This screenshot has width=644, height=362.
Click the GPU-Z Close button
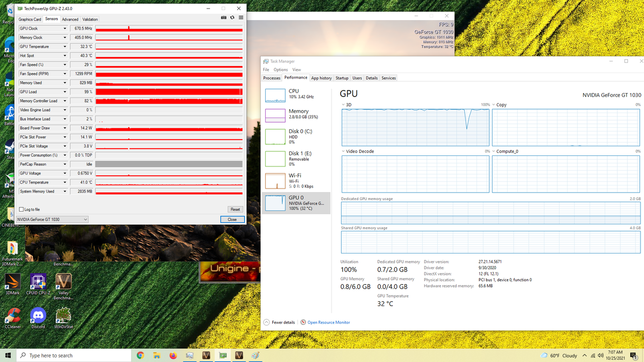(x=232, y=220)
